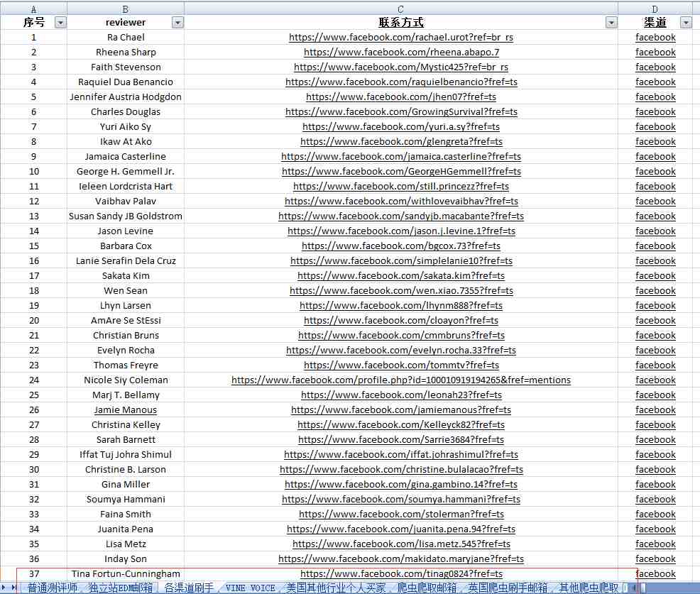
Task: Select the cell "Rheena Sharp"
Action: point(126,53)
